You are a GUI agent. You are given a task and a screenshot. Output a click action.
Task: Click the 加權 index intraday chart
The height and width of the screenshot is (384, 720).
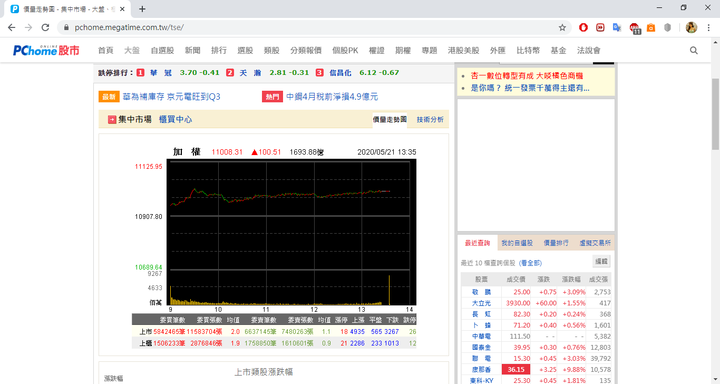[x=292, y=232]
